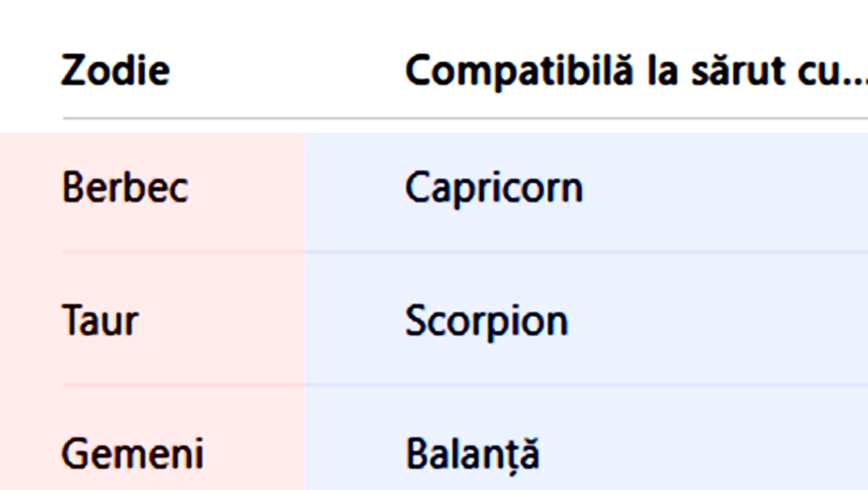The width and height of the screenshot is (868, 490).
Task: Click the word "Compatibilă" in the header
Action: click(x=518, y=71)
